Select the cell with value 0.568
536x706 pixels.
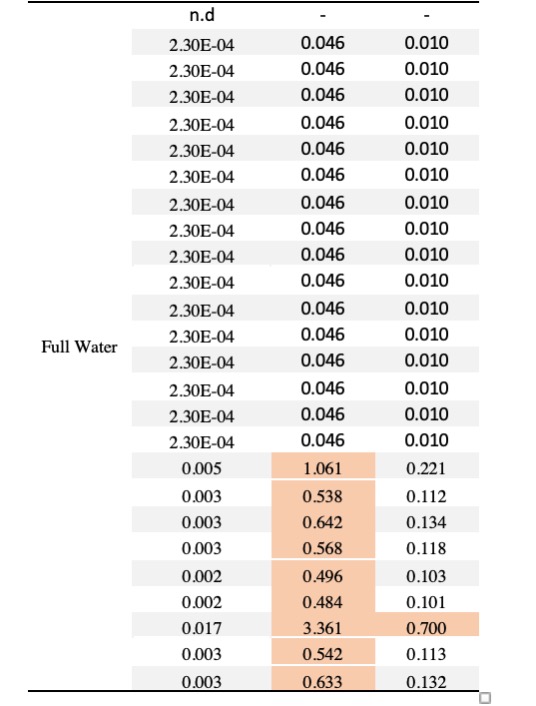(323, 545)
